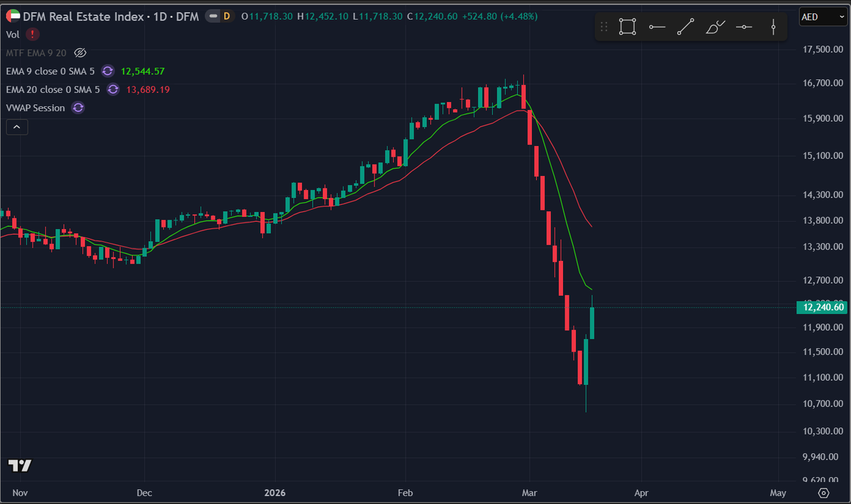Show the hidden MTF EMA 9 20 indicator

80,52
